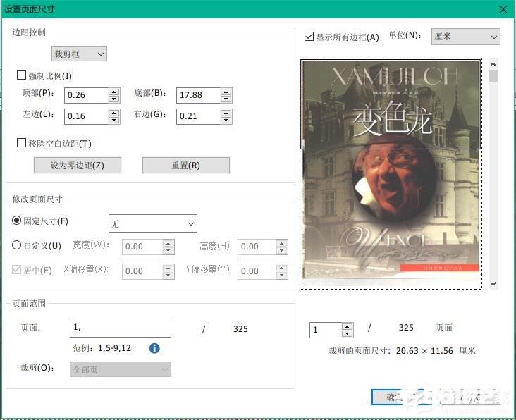Click the preview scrollbar thumb

[x=493, y=75]
